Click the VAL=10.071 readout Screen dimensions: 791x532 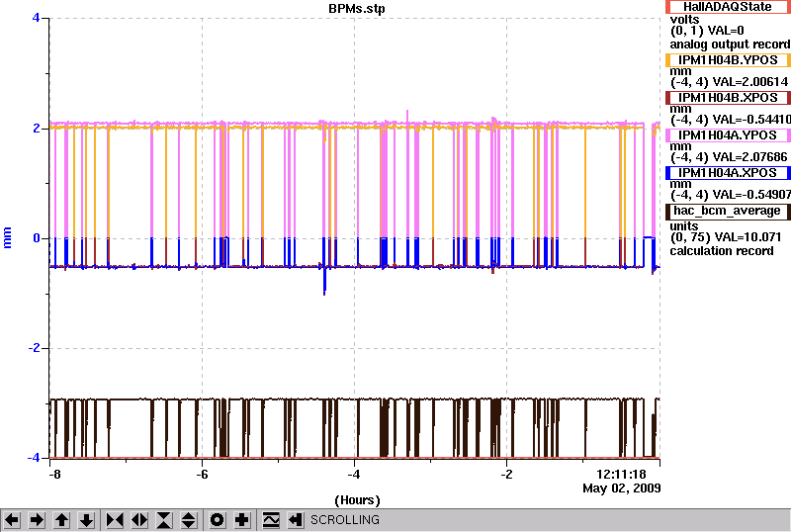tap(746, 237)
